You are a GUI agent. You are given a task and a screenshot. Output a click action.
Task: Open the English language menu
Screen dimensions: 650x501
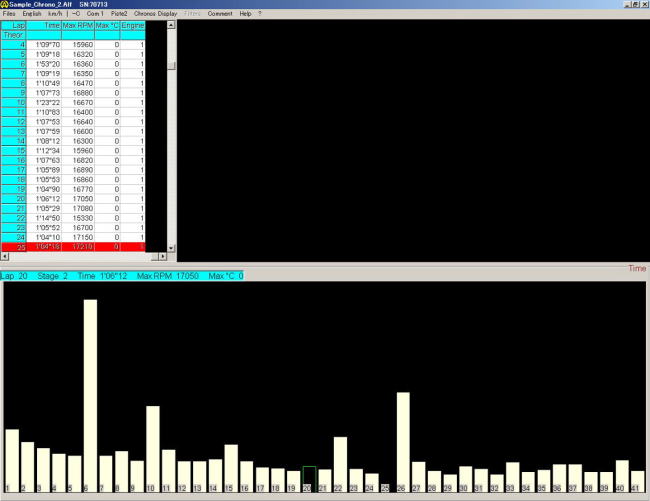click(32, 14)
